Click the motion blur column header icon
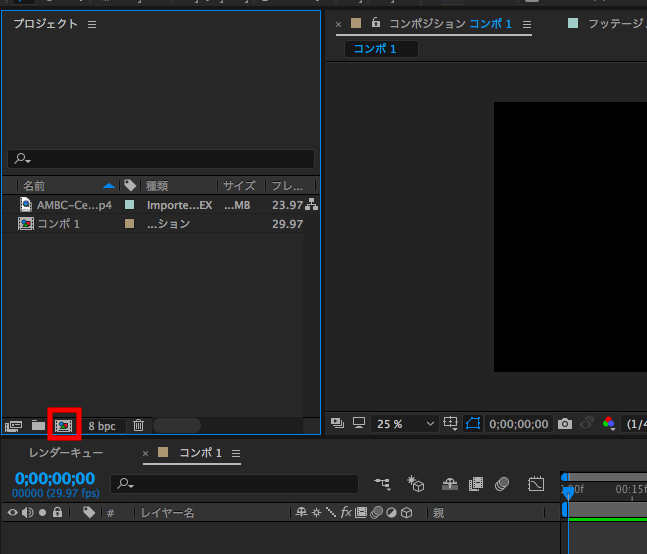 point(376,513)
